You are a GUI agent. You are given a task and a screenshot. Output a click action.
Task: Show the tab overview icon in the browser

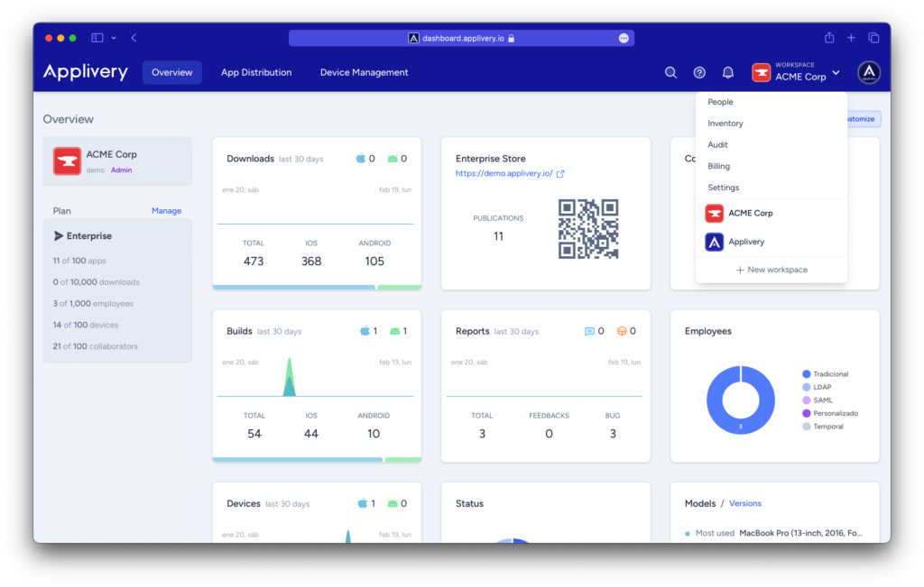873,38
